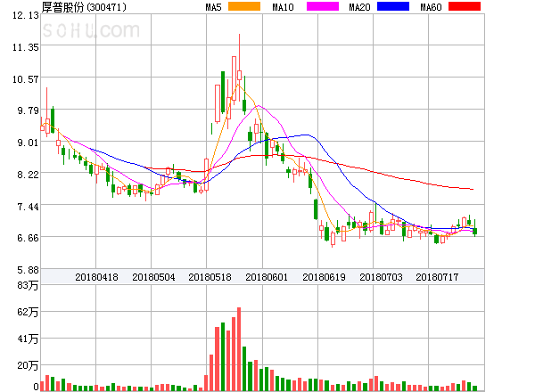Click the 20180717 date label

pos(437,277)
